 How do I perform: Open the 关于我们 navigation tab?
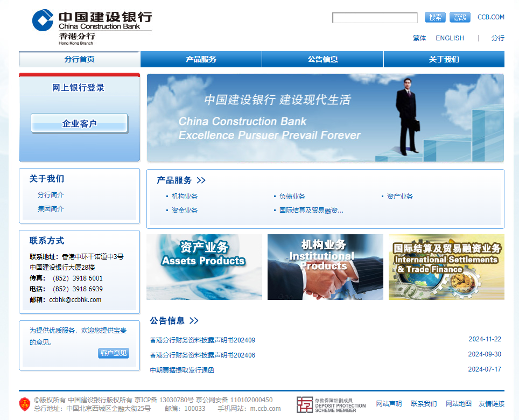point(444,59)
